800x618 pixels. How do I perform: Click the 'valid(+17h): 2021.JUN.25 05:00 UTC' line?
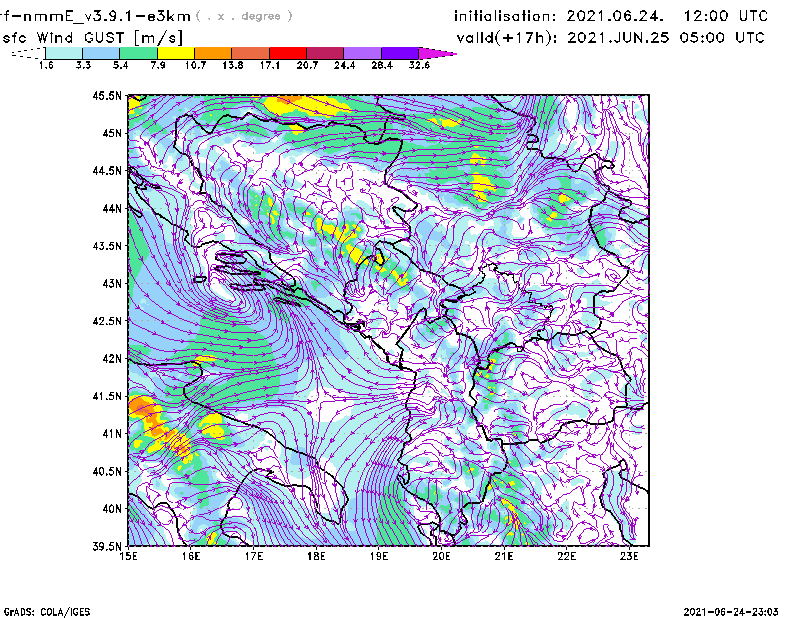[611, 38]
